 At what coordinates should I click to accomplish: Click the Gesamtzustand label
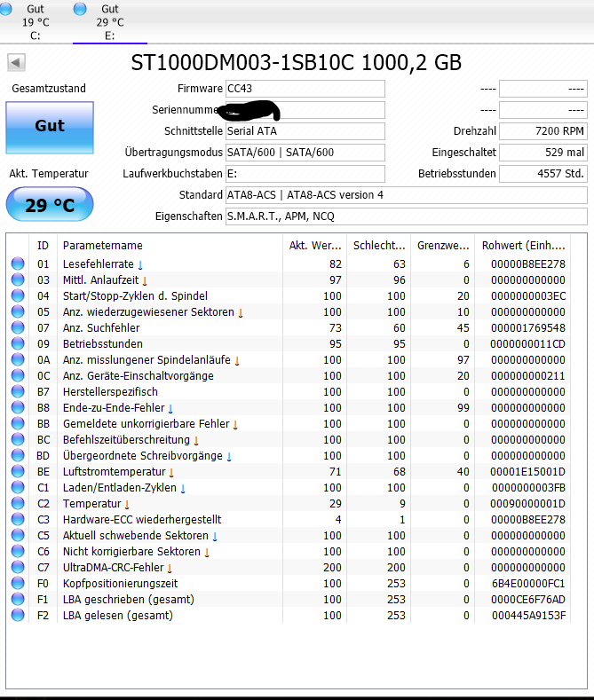[49, 89]
